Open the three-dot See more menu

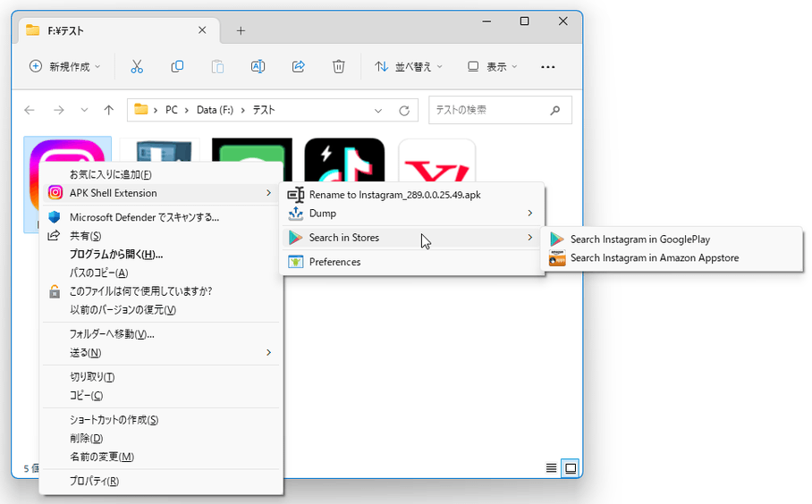(548, 67)
